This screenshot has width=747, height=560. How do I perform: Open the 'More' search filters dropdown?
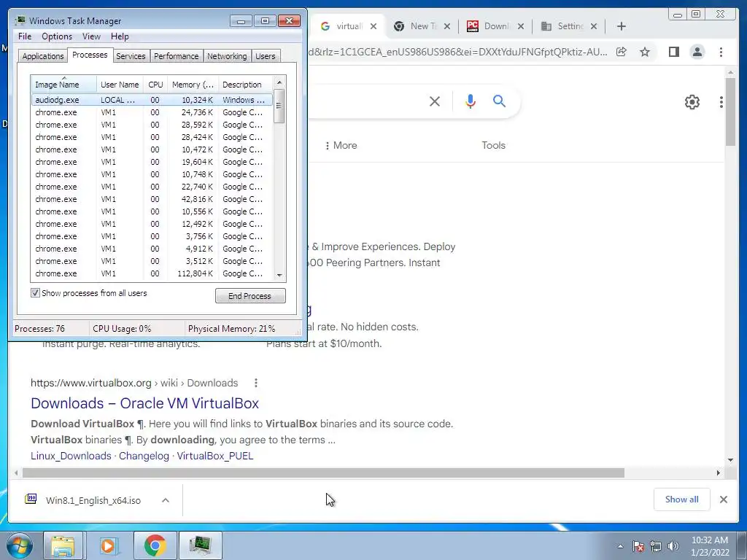341,145
